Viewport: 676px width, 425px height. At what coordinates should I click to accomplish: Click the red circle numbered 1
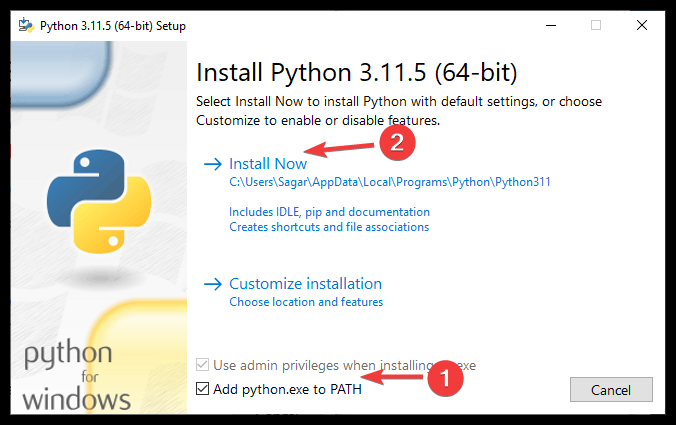445,378
